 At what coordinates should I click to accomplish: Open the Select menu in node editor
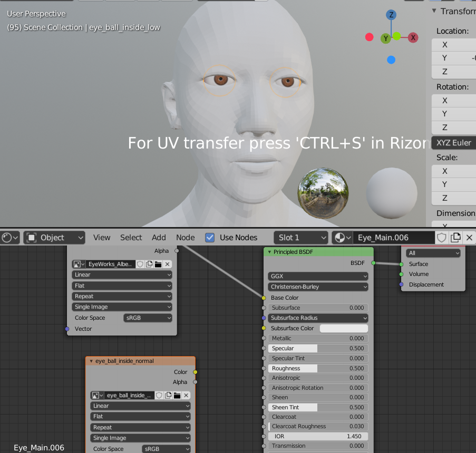(x=131, y=238)
